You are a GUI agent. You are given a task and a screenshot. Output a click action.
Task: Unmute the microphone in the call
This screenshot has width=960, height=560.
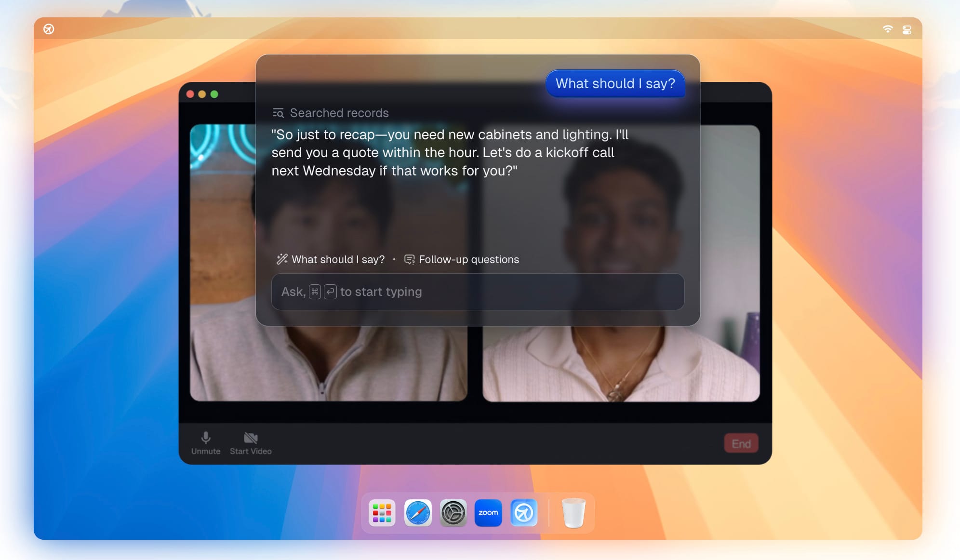206,442
